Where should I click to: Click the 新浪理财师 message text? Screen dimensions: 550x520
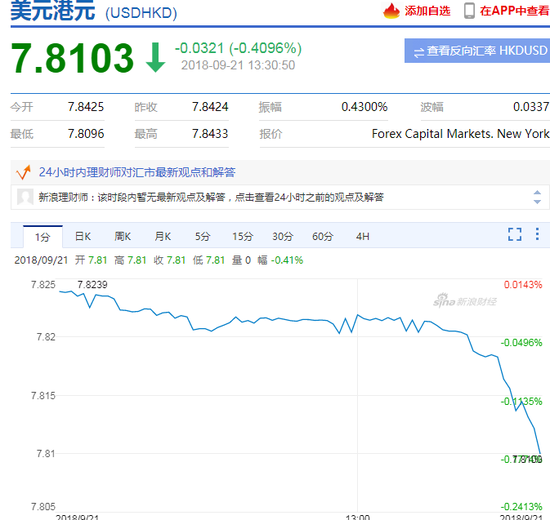tap(211, 197)
